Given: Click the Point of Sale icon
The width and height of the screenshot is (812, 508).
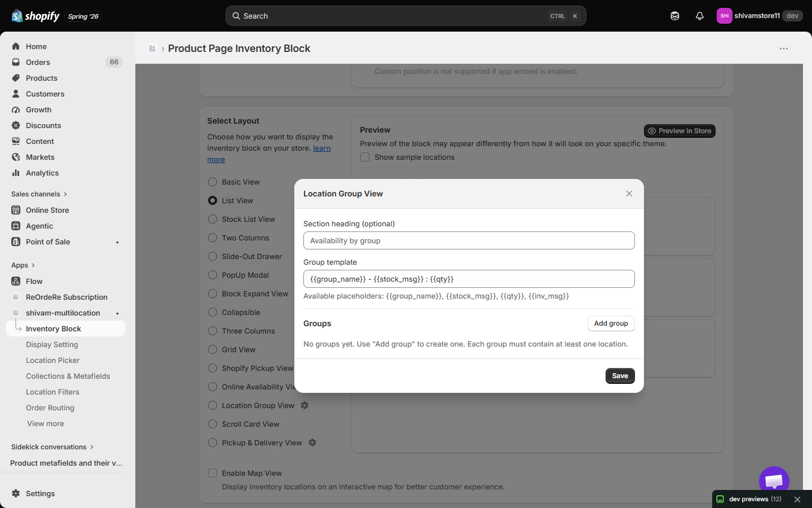Looking at the screenshot, I should 16,242.
